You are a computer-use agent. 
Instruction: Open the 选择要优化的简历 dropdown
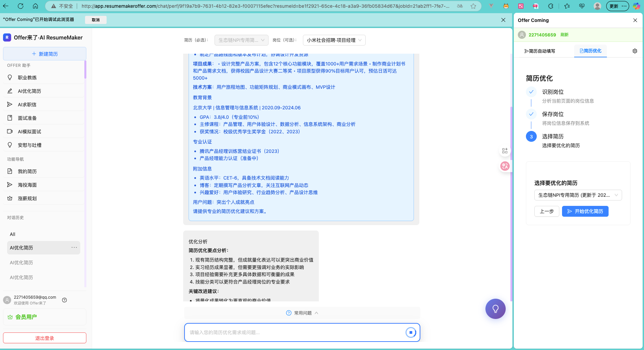[578, 195]
